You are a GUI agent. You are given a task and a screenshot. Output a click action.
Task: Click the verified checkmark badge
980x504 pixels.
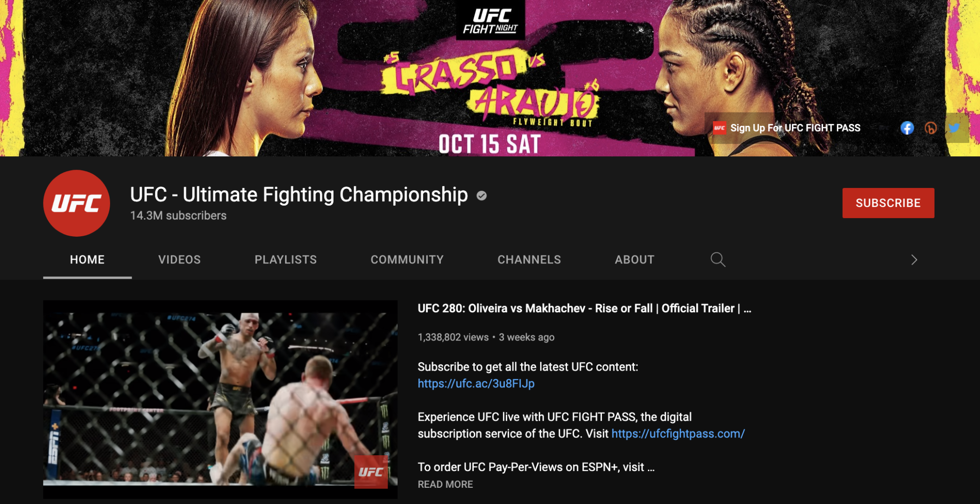(481, 196)
